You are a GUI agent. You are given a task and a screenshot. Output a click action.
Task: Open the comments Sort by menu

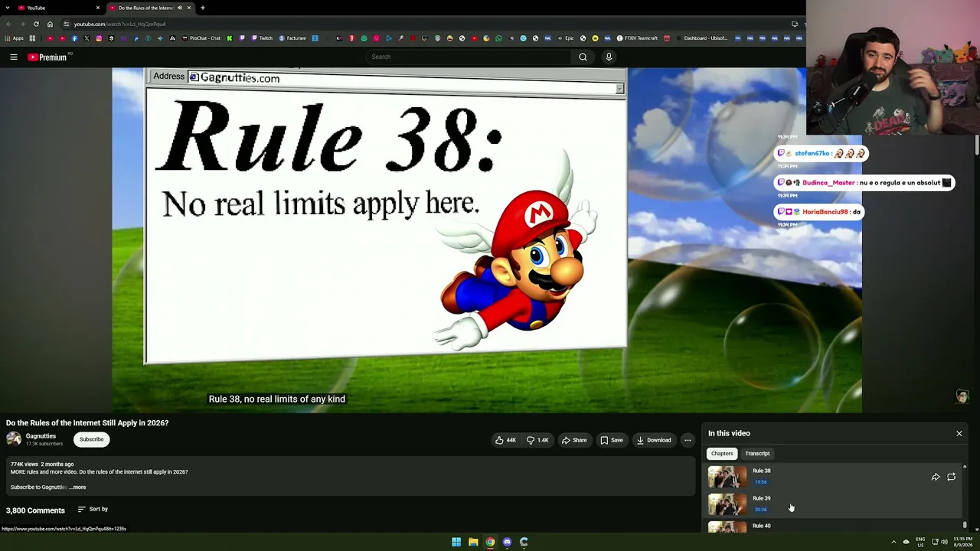(93, 509)
